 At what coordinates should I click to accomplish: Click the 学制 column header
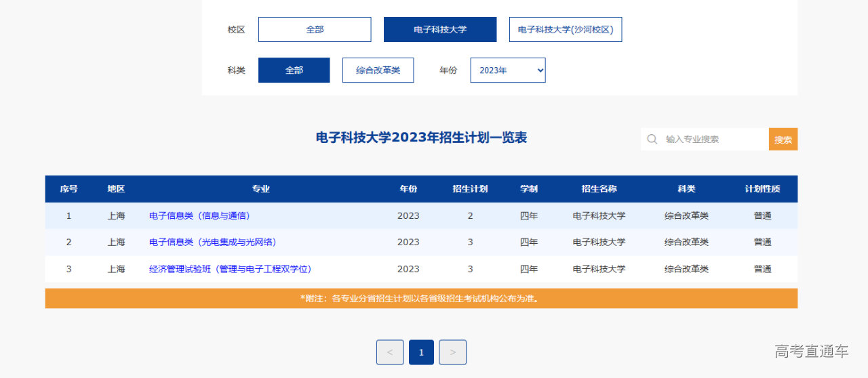529,189
